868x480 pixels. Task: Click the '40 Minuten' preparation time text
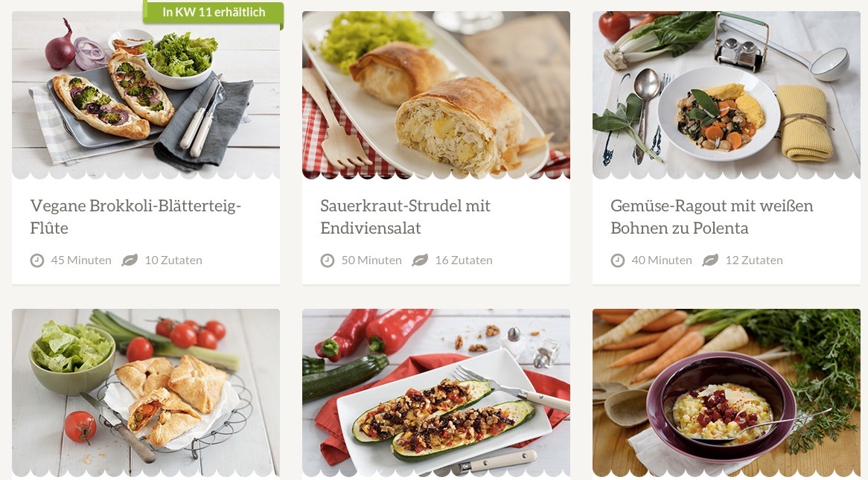click(x=662, y=260)
